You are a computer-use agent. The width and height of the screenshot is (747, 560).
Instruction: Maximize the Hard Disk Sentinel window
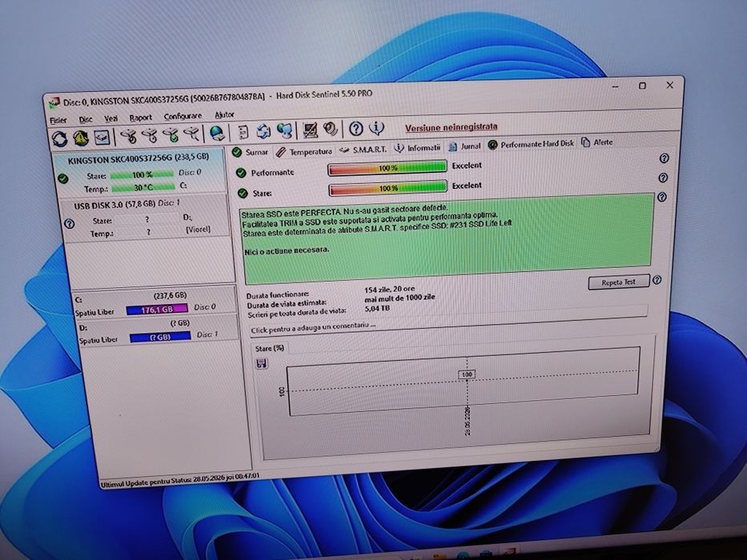point(642,86)
